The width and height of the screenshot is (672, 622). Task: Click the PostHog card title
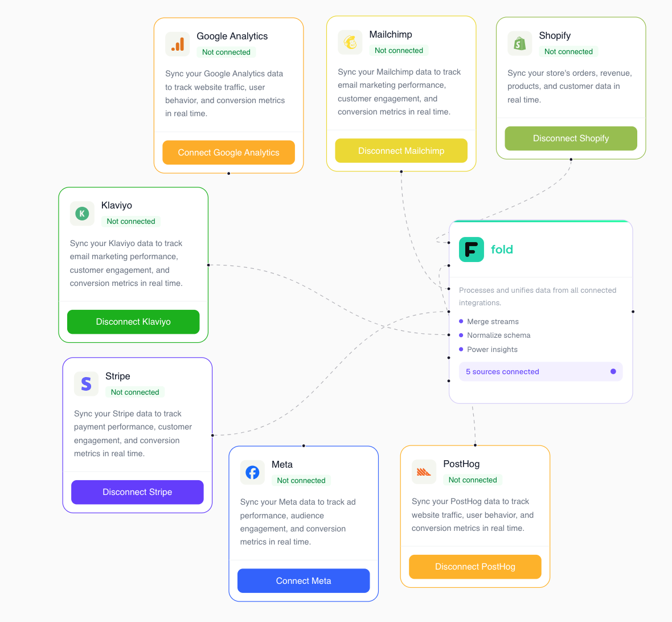pyautogui.click(x=461, y=464)
